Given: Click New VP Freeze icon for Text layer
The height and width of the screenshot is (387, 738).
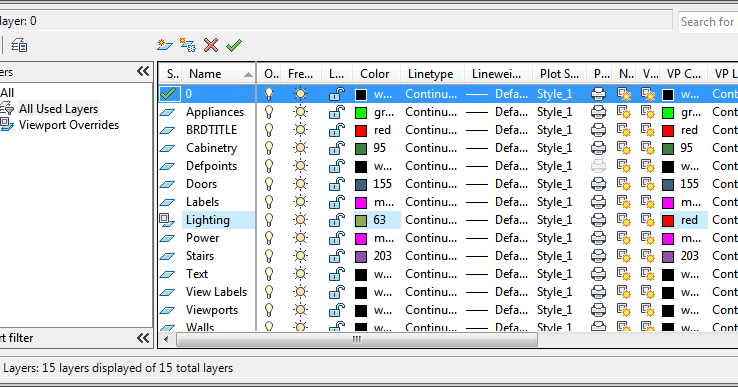Looking at the screenshot, I should tap(624, 274).
